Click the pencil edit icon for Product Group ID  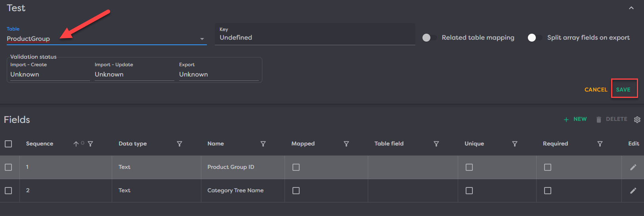(x=633, y=167)
